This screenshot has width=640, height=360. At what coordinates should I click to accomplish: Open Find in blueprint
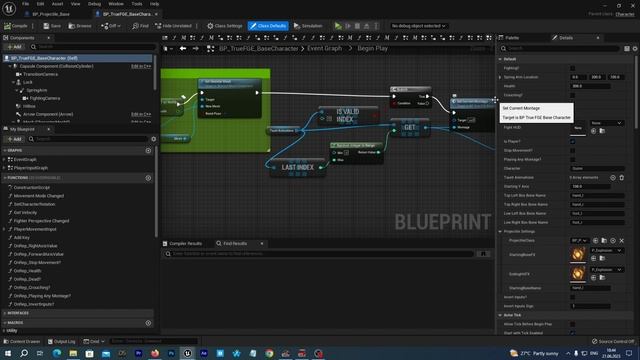140,26
